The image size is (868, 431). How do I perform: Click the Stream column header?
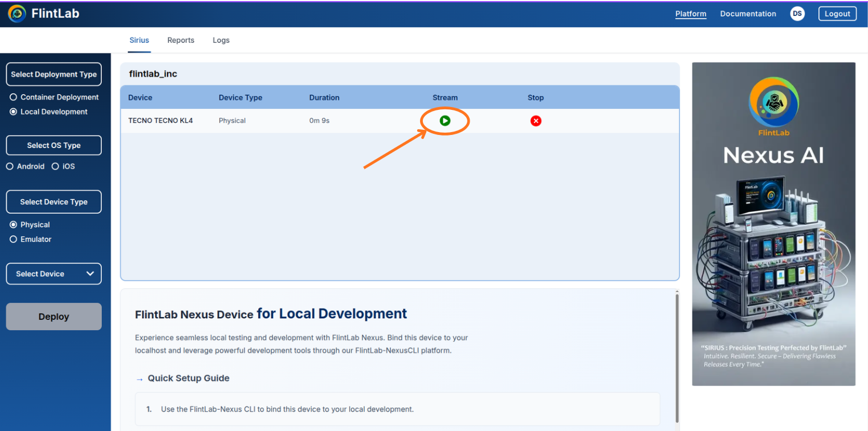point(445,97)
